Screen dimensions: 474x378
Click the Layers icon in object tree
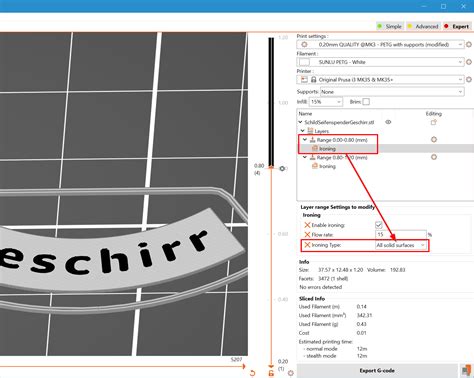tap(310, 131)
